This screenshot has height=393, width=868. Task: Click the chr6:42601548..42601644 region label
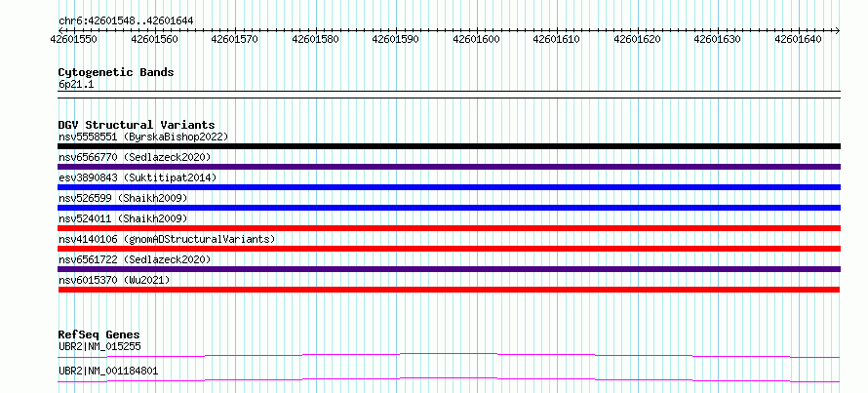(126, 21)
